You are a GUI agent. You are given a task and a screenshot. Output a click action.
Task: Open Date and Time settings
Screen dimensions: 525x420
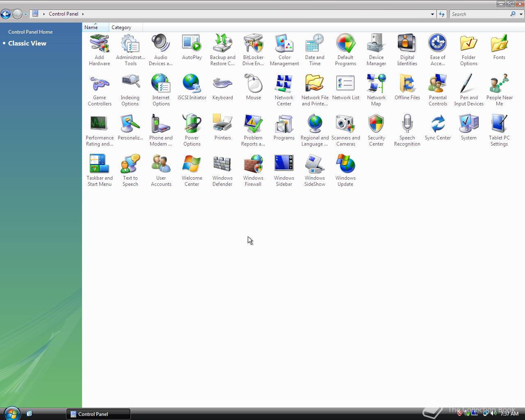315,50
